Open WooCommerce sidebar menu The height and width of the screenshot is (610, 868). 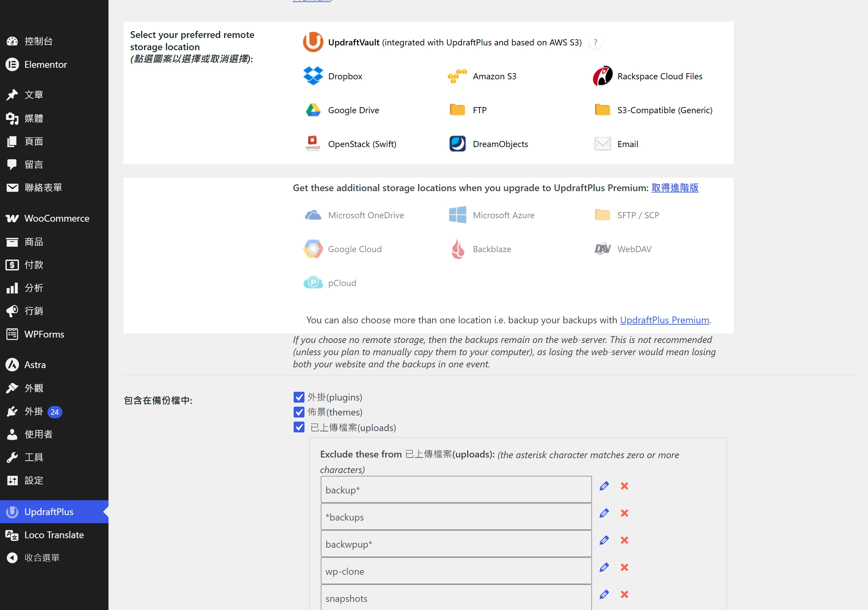pyautogui.click(x=54, y=219)
